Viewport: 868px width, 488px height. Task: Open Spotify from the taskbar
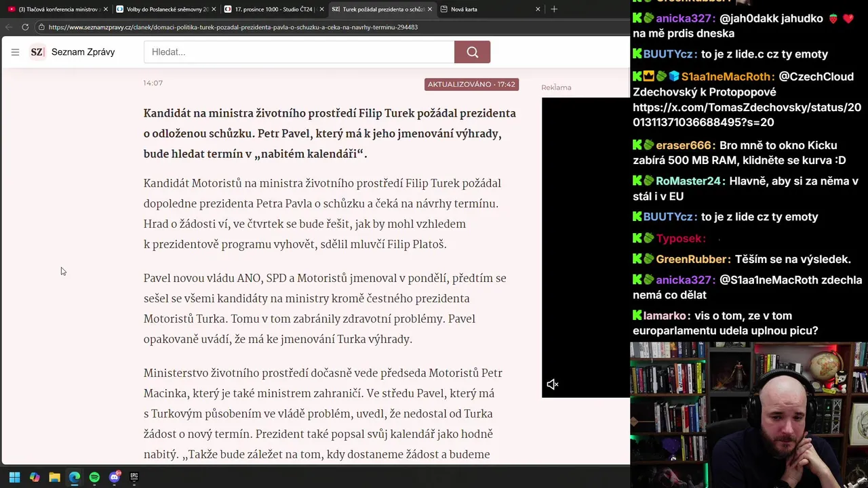(x=94, y=477)
